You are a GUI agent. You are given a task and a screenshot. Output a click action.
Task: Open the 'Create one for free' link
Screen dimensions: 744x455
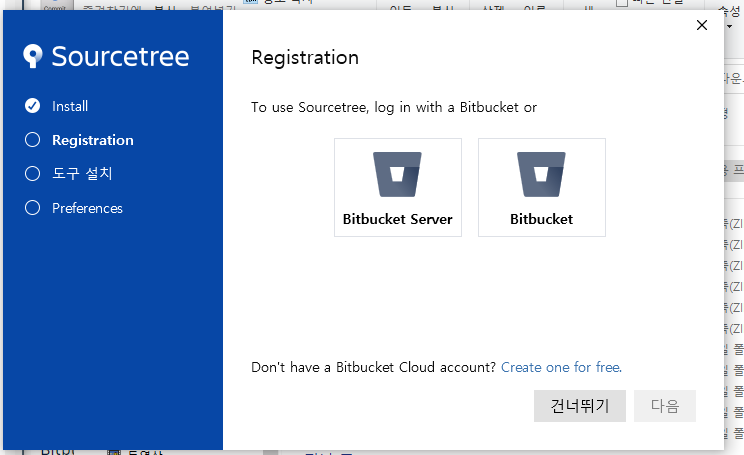click(x=561, y=367)
